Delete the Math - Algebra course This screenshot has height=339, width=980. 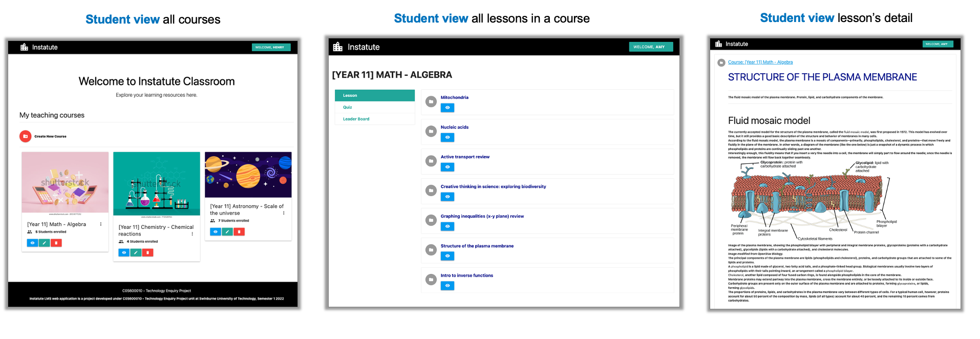click(56, 243)
